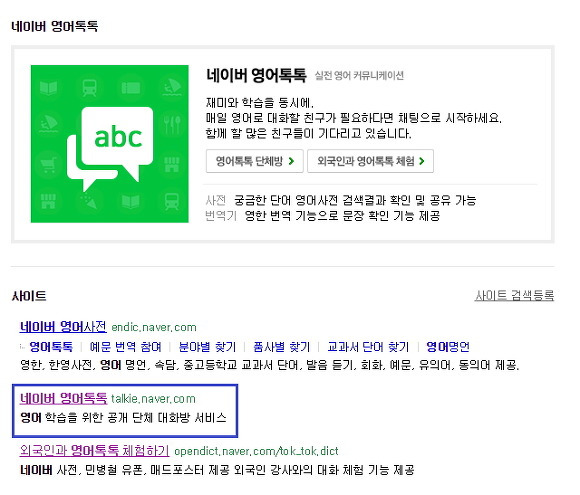This screenshot has width=580, height=495.
Task: Click the talkie.naver.com URL
Action: pos(153,399)
